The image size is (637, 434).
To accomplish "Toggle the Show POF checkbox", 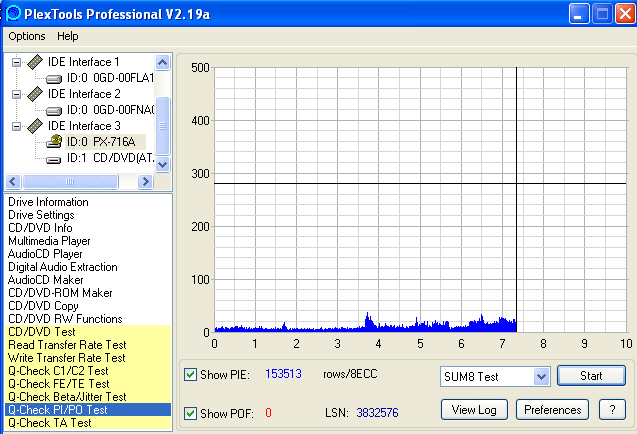I will (x=191, y=414).
